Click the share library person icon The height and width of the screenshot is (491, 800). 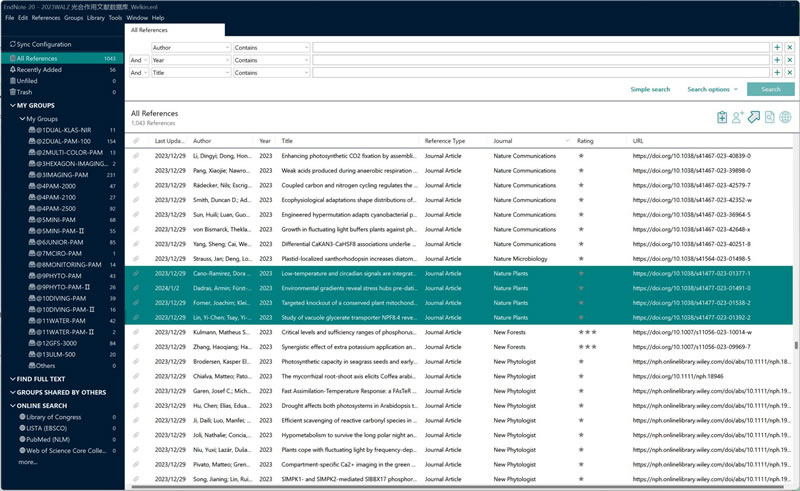tap(738, 118)
